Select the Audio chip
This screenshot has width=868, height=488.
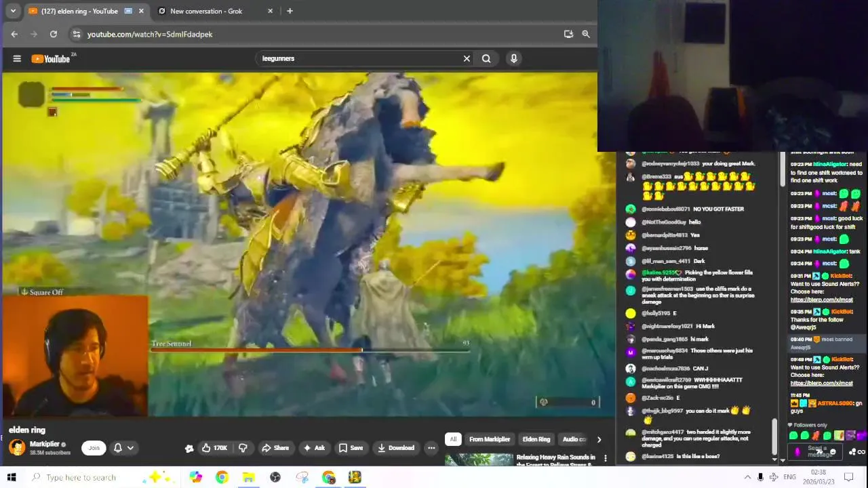point(574,439)
